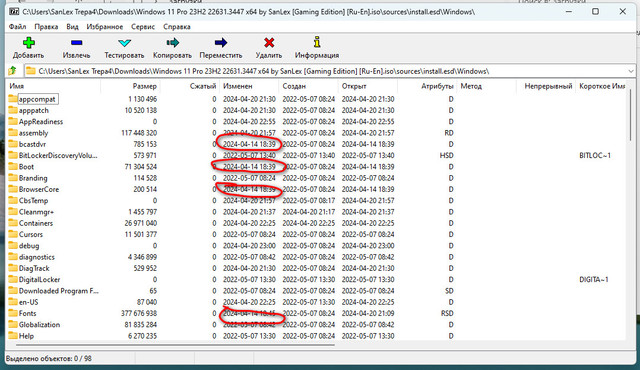Select the Help folder icon
This screenshot has width=640, height=370.
pyautogui.click(x=13, y=336)
